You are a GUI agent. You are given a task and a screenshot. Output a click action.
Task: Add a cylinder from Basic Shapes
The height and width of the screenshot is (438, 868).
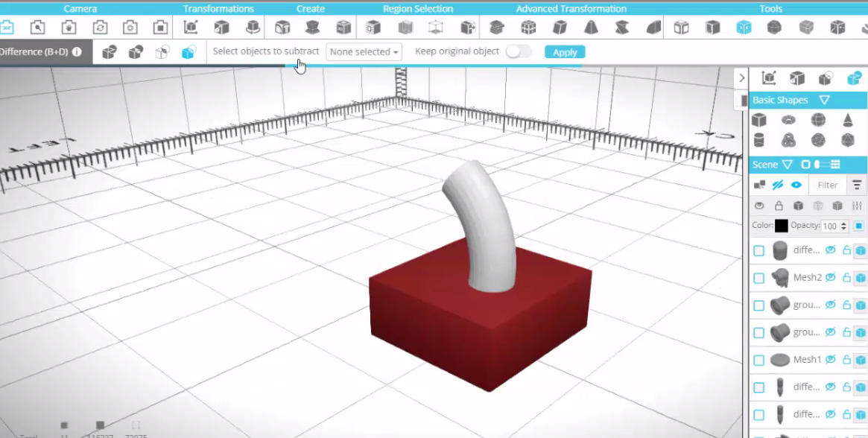[759, 140]
